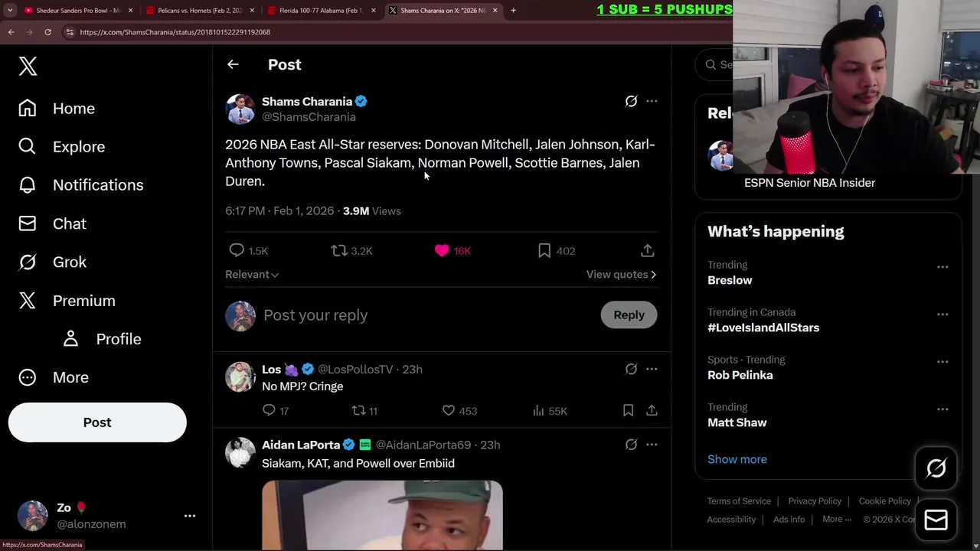
Task: Open floating Grok button
Action: [936, 468]
